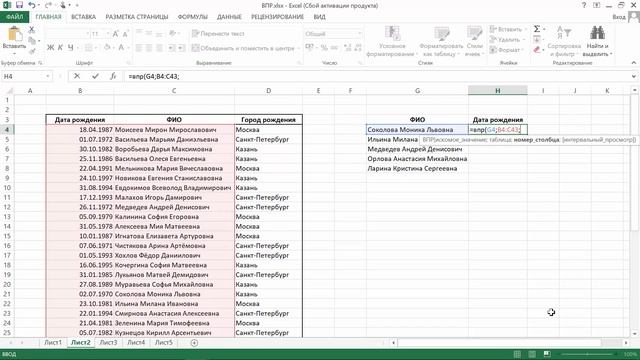Click cell Ларина Кристина Сергеевна

pos(417,168)
